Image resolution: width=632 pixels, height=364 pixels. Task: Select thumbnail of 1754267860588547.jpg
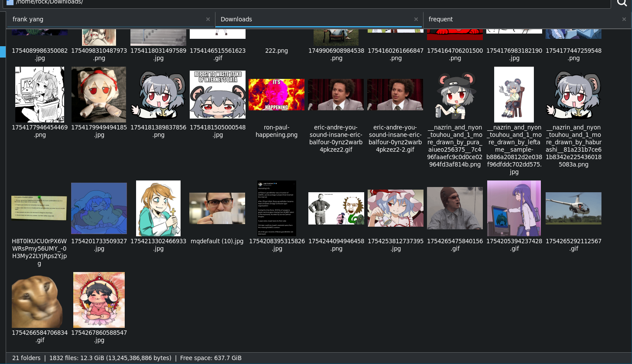(x=99, y=300)
